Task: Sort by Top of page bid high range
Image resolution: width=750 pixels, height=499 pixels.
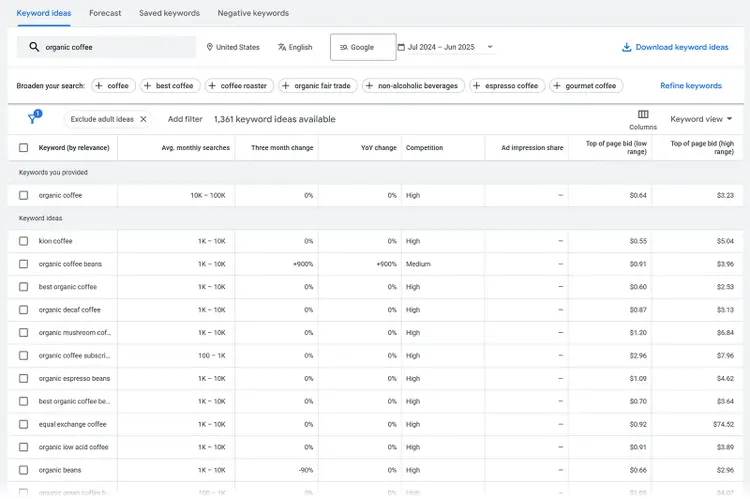Action: [702, 147]
